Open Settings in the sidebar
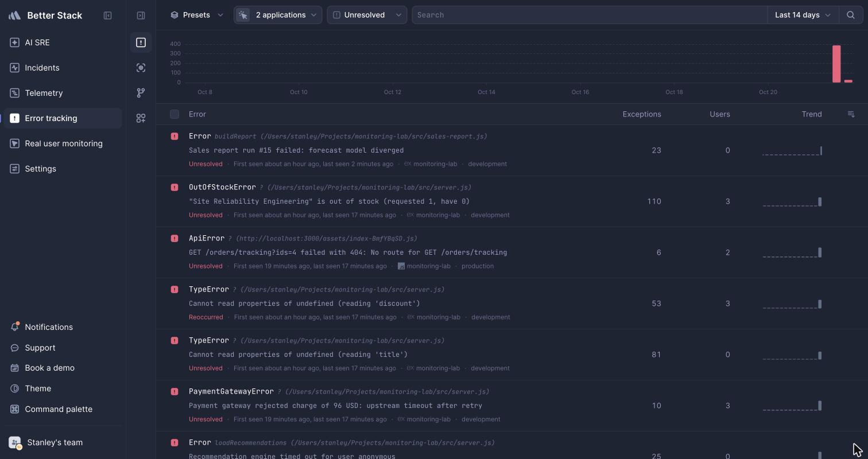The width and height of the screenshot is (868, 459). click(x=63, y=169)
